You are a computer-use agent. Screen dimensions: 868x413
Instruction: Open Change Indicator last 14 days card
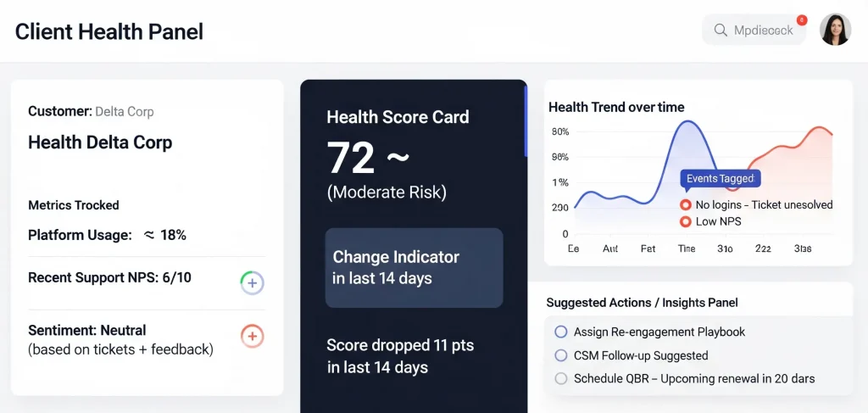pos(414,267)
